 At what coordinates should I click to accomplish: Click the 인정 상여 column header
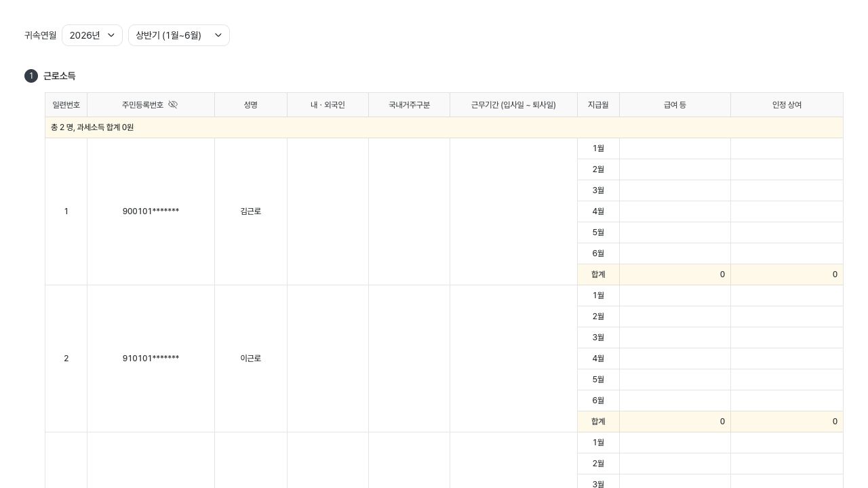tap(787, 105)
